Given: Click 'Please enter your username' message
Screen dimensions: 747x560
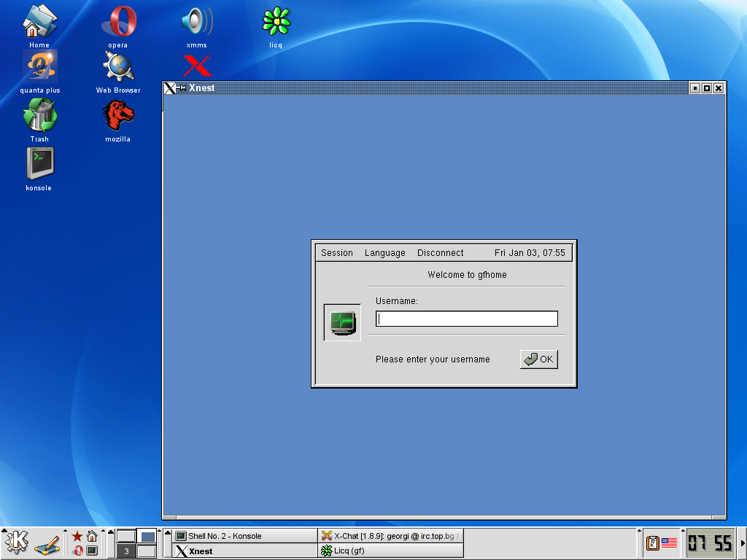Looking at the screenshot, I should [433, 359].
